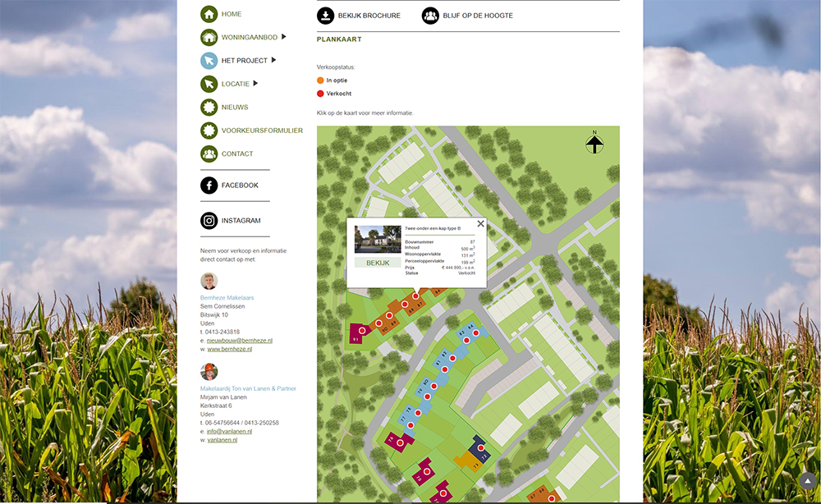Click the Contact people icon
Image resolution: width=821 pixels, height=504 pixels.
click(209, 154)
